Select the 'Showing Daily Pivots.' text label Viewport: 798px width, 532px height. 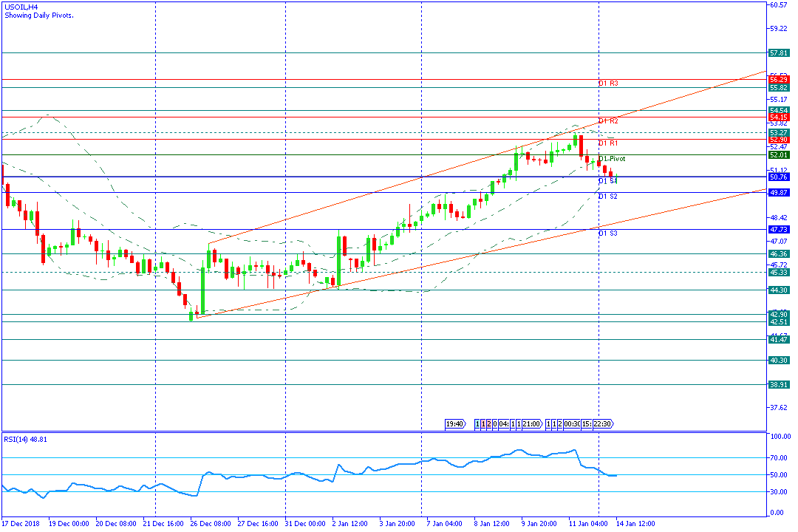click(38, 15)
